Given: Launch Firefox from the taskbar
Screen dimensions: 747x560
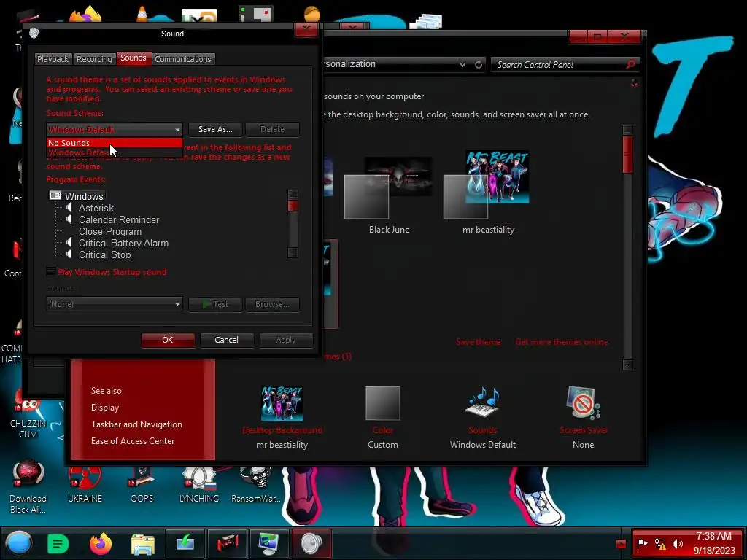Looking at the screenshot, I should tap(101, 544).
